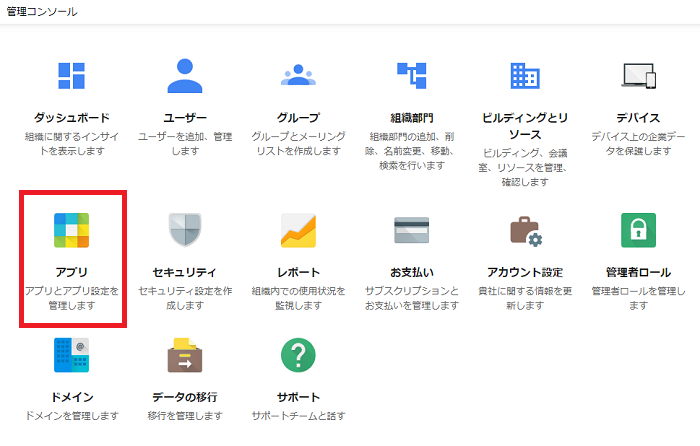Click the データの移行 box arrow icon

coord(185,355)
